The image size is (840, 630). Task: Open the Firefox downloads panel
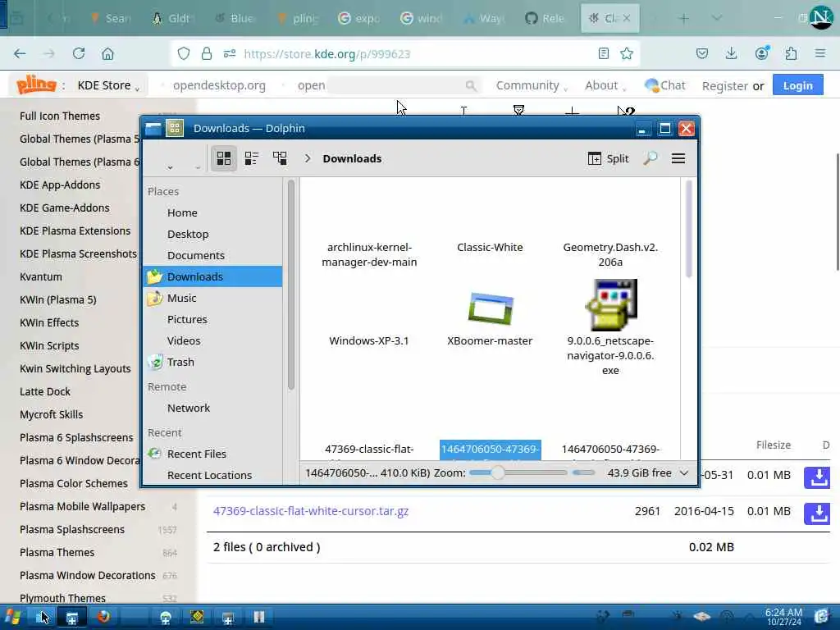tap(731, 53)
